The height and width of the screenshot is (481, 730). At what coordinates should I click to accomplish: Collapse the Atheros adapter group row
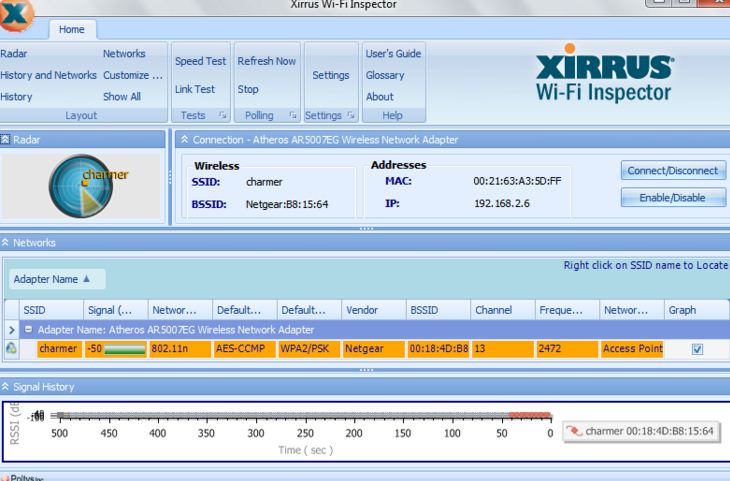pyautogui.click(x=29, y=330)
